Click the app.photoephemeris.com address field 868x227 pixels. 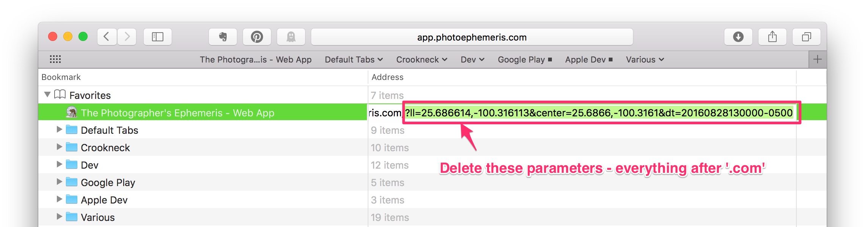(472, 37)
